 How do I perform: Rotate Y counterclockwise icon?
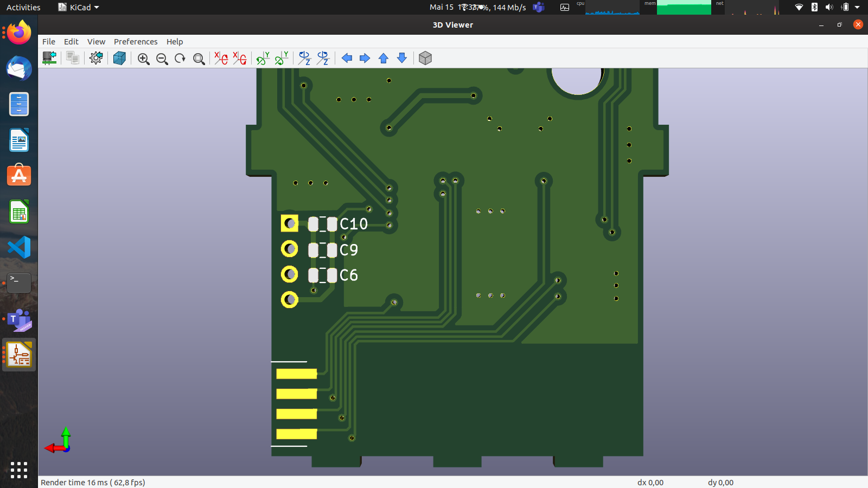[x=282, y=59]
